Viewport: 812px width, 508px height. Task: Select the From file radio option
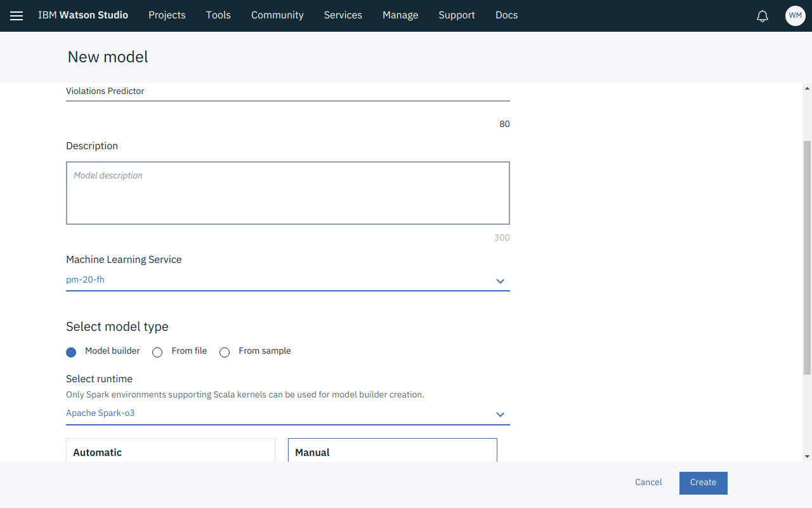click(157, 352)
